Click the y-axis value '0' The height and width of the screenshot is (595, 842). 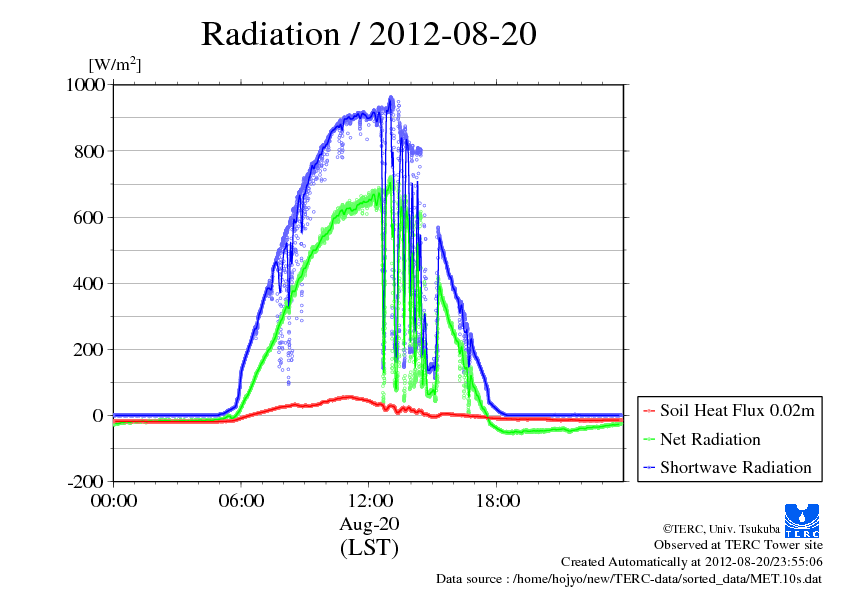coord(98,416)
